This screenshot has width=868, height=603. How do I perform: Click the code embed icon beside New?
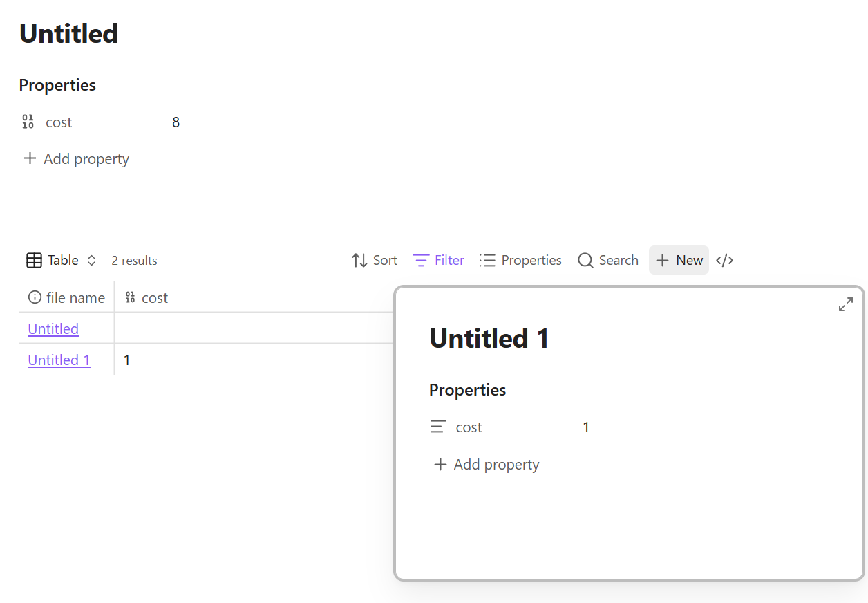(724, 260)
